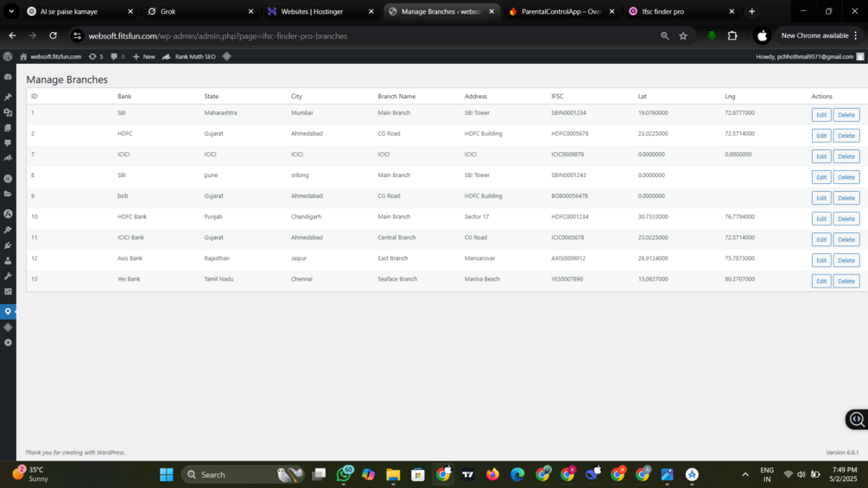Open Posts pin icon in sidebar
This screenshot has width=868, height=488.
(8, 97)
